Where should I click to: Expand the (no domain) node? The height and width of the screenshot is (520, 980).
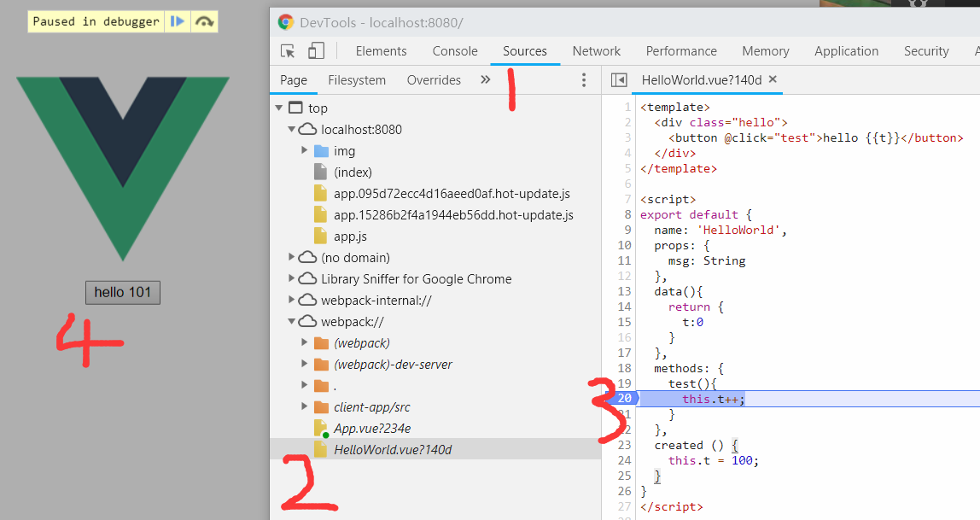(291, 258)
